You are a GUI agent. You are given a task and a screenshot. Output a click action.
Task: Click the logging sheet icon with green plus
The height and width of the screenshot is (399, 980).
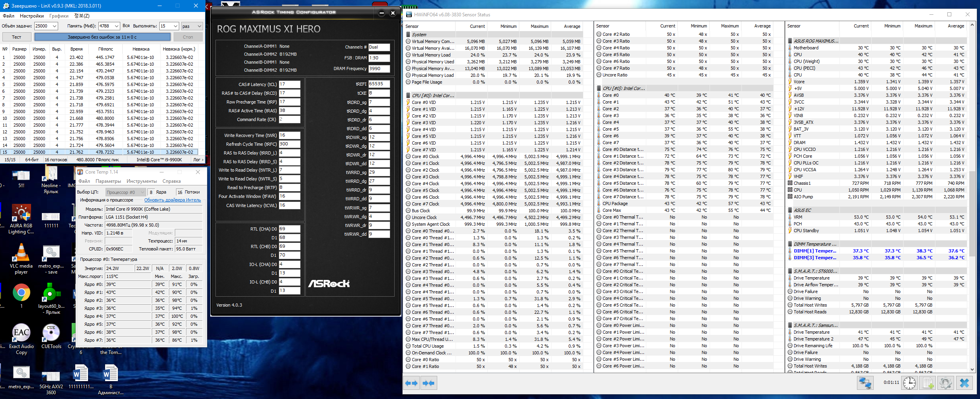(928, 383)
